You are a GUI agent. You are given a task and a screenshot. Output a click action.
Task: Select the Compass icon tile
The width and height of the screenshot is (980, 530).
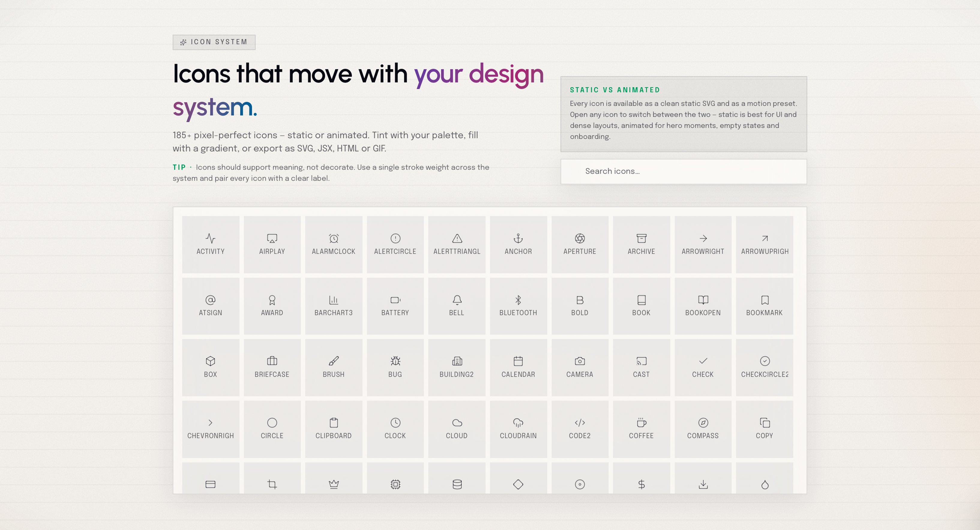(x=703, y=429)
